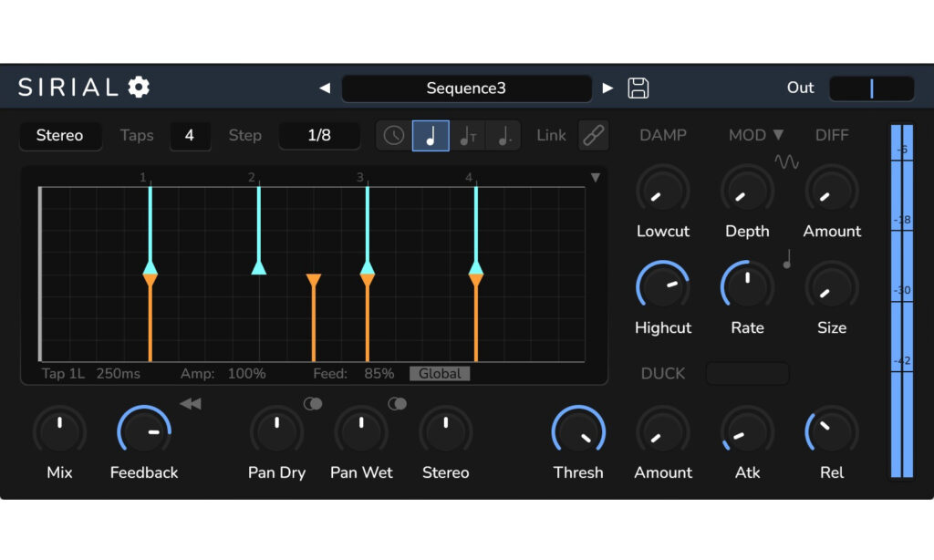
Task: Expand the tap graph options triangle
Action: tap(596, 177)
